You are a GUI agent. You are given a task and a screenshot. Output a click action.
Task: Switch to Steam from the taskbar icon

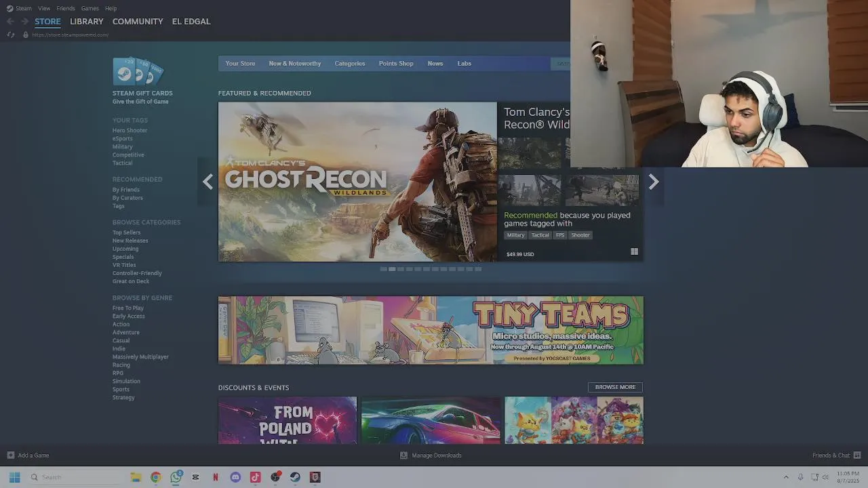(x=295, y=477)
